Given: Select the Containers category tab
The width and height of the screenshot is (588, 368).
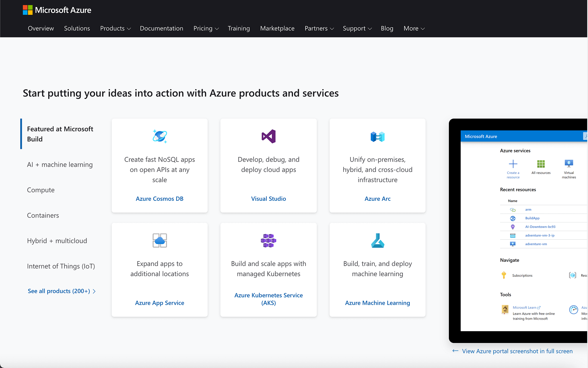Looking at the screenshot, I should click(x=43, y=216).
